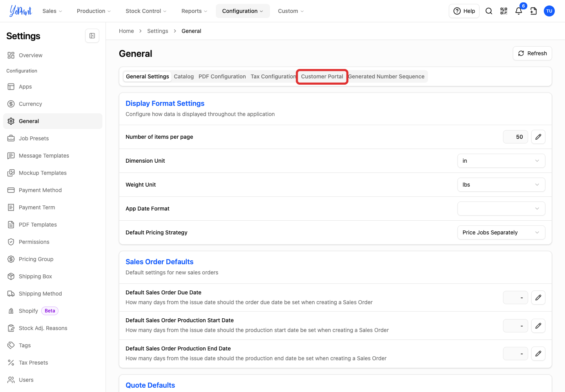Click the TU user avatar
The height and width of the screenshot is (392, 565).
point(549,11)
